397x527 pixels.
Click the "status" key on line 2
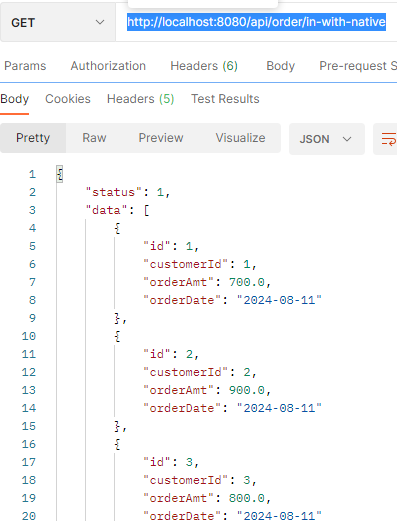pyautogui.click(x=114, y=192)
